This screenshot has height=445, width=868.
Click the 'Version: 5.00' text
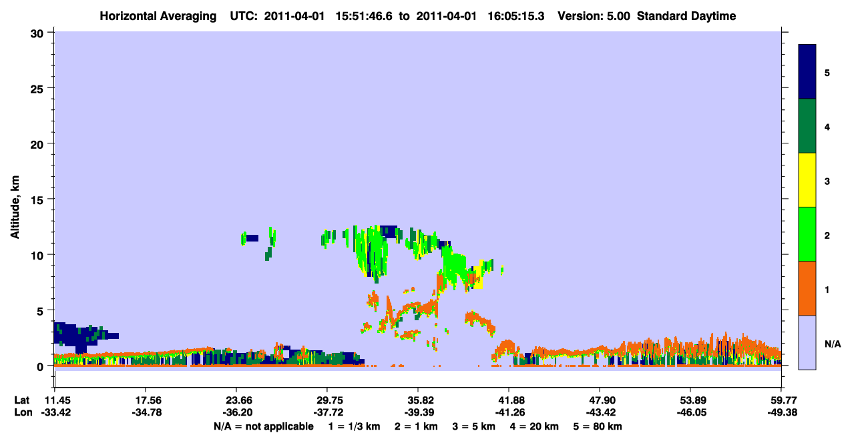(594, 16)
